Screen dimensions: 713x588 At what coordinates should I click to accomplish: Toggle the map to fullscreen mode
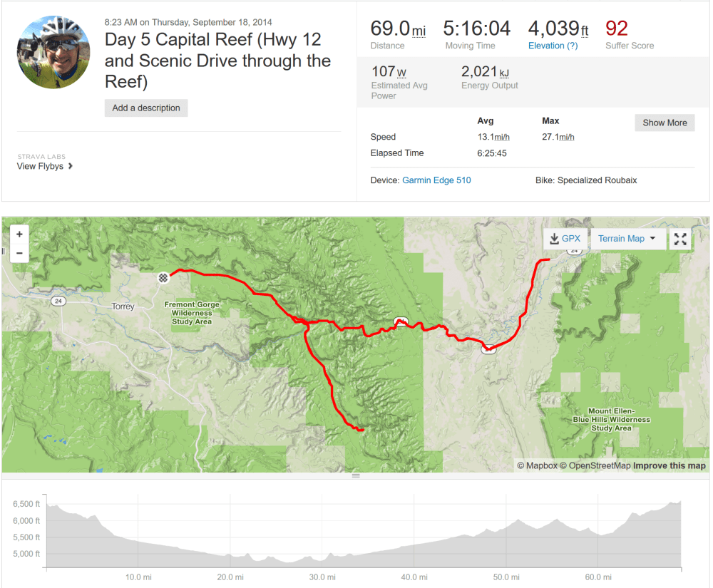pos(680,239)
